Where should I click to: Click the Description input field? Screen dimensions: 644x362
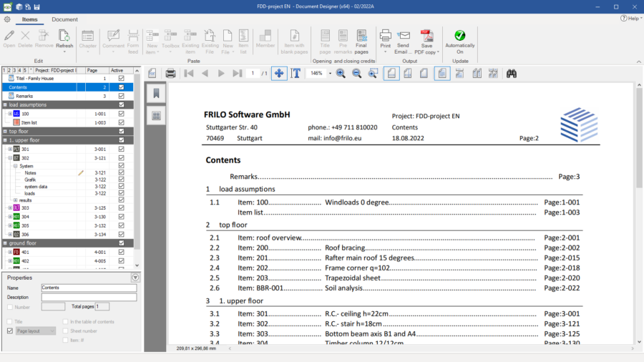click(89, 297)
